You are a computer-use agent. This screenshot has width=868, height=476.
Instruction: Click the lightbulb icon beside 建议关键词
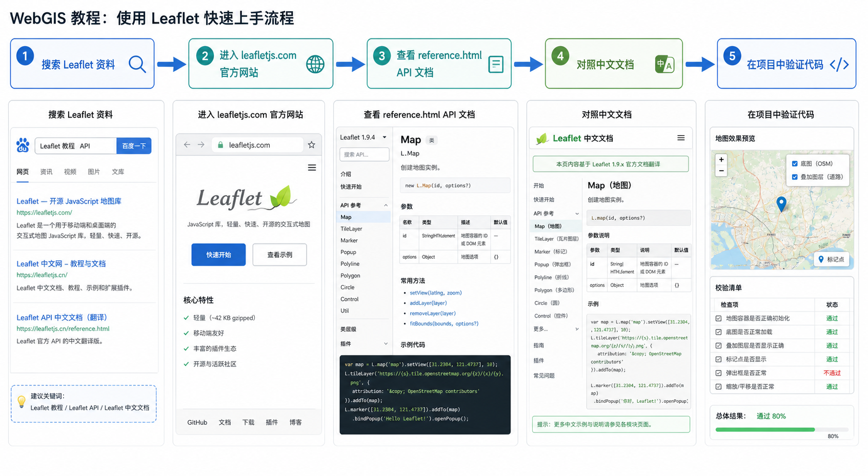coord(21,401)
